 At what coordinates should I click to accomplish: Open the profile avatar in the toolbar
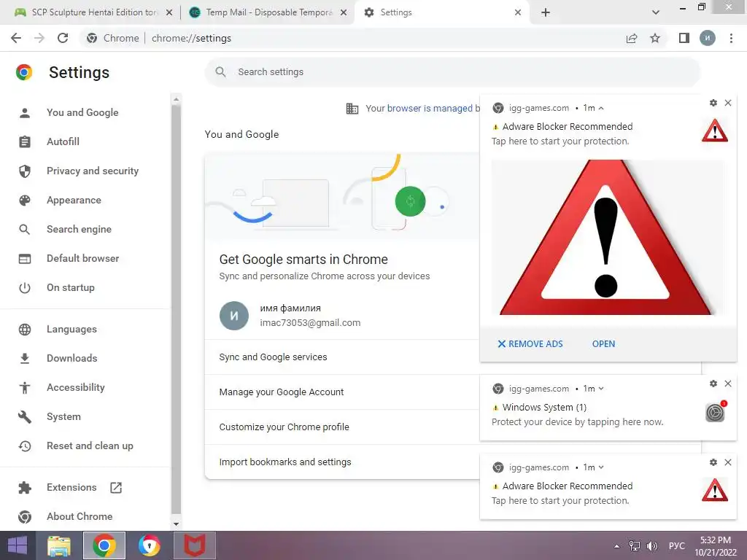click(708, 38)
